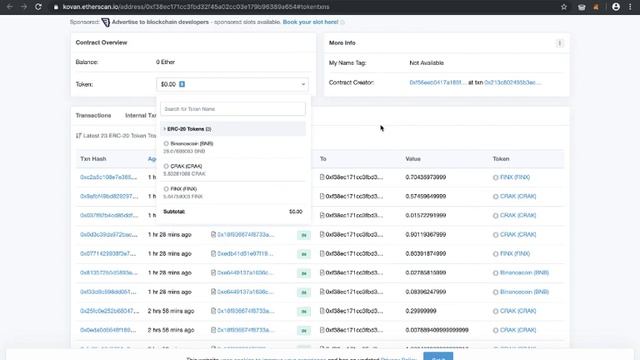Viewport: 640px width, 360px height.
Task: Click the 'Token' column header
Action: tap(501, 159)
